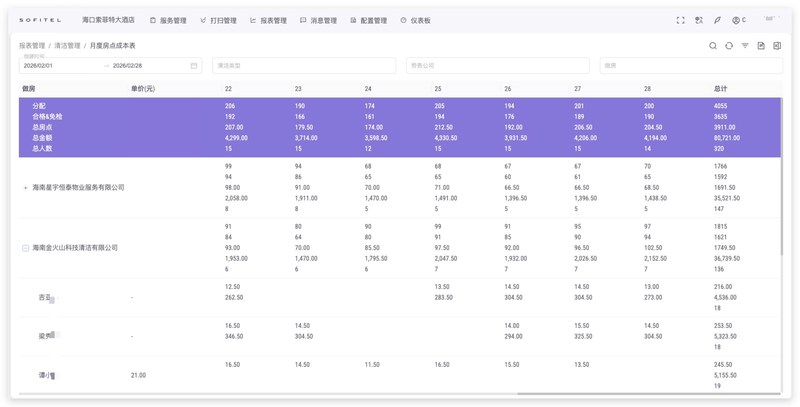
Task: Expand the 海南星宇恒泰物业服务有限公司 row
Action: tap(26, 188)
